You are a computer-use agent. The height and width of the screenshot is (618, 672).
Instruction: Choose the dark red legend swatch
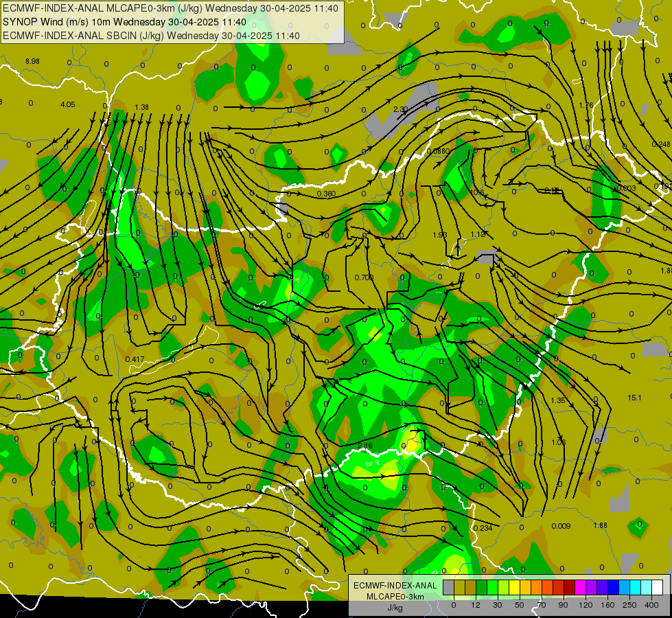[570, 587]
